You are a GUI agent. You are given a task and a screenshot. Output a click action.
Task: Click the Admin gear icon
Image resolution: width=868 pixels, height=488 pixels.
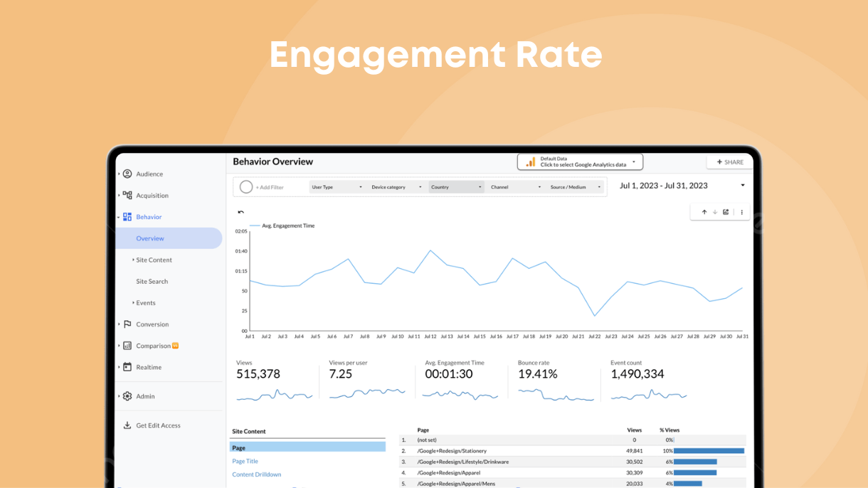point(127,396)
